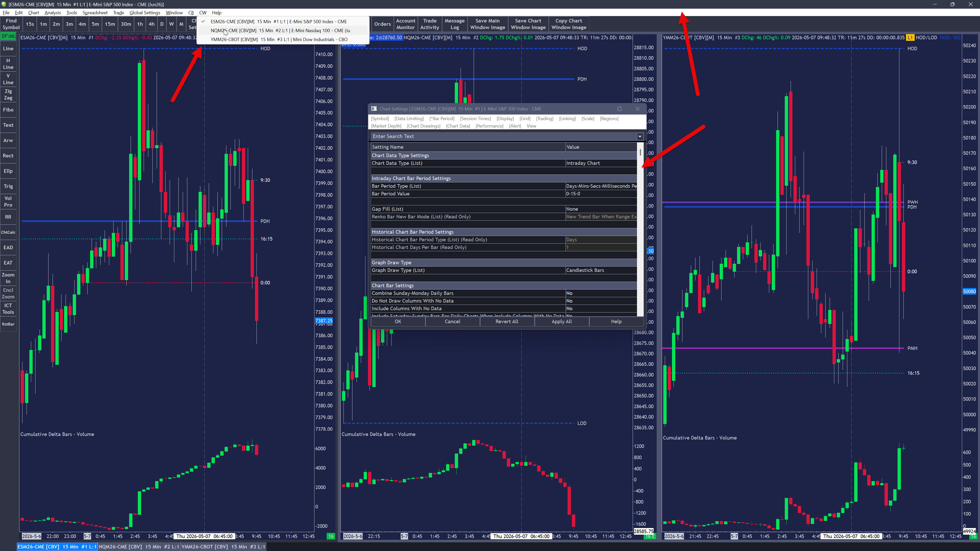The height and width of the screenshot is (551, 980).
Task: Activate the Rect rectangle tool
Action: pyautogui.click(x=8, y=156)
